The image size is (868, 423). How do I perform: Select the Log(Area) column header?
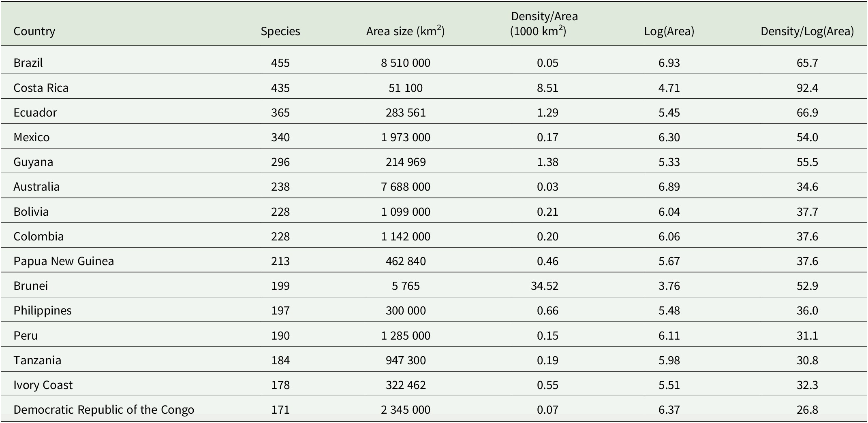point(669,31)
